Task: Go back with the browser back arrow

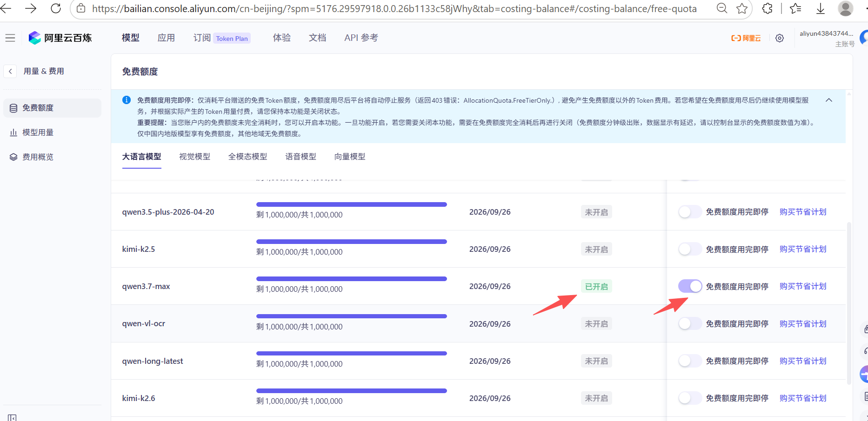Action: [6, 8]
